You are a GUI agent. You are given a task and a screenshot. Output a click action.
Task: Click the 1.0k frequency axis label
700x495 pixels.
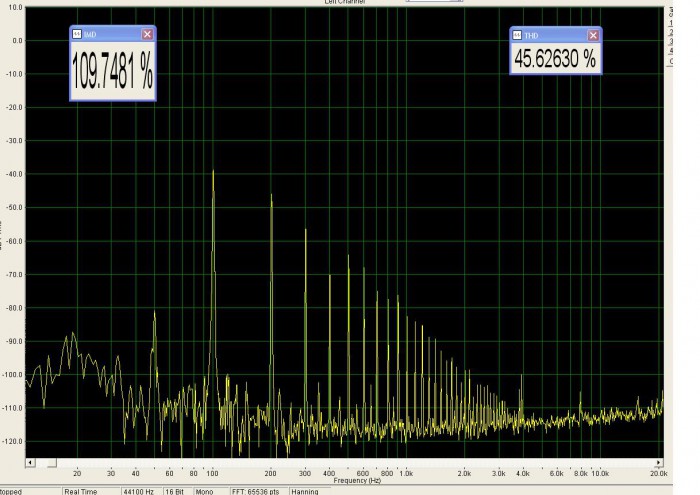[x=406, y=474]
